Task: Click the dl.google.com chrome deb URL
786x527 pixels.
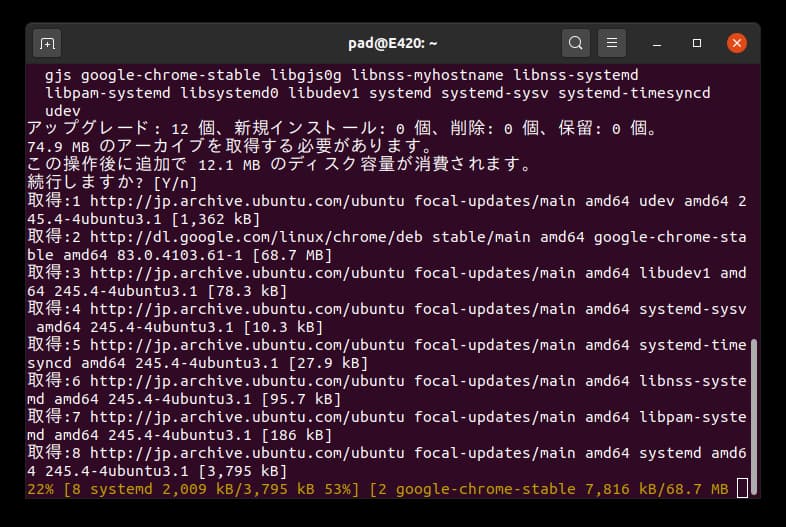Action: coord(256,237)
